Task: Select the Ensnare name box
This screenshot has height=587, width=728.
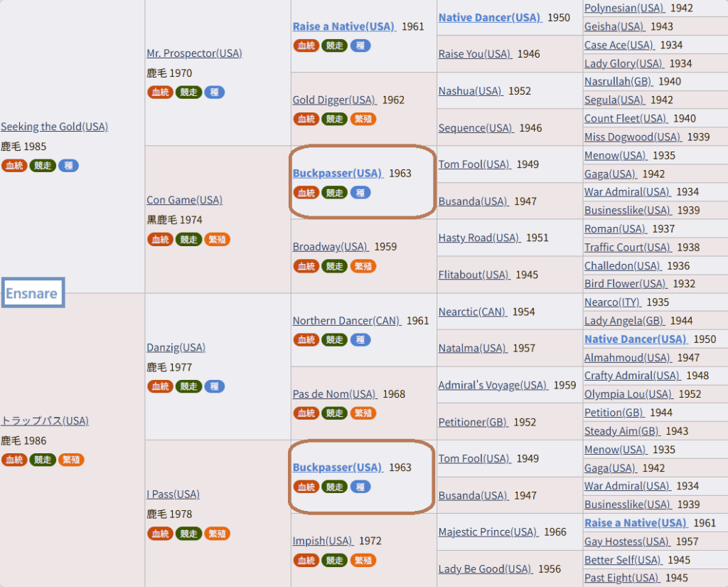Action: tap(33, 293)
